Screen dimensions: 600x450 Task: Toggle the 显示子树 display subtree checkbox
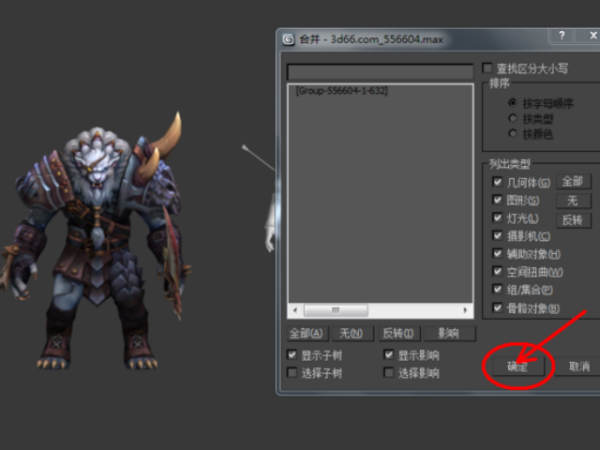click(292, 355)
